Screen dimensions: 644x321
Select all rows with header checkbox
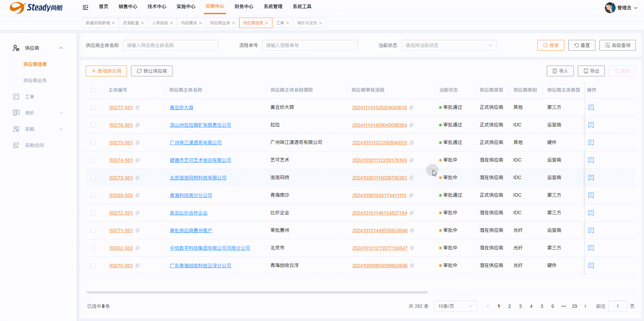click(x=93, y=90)
